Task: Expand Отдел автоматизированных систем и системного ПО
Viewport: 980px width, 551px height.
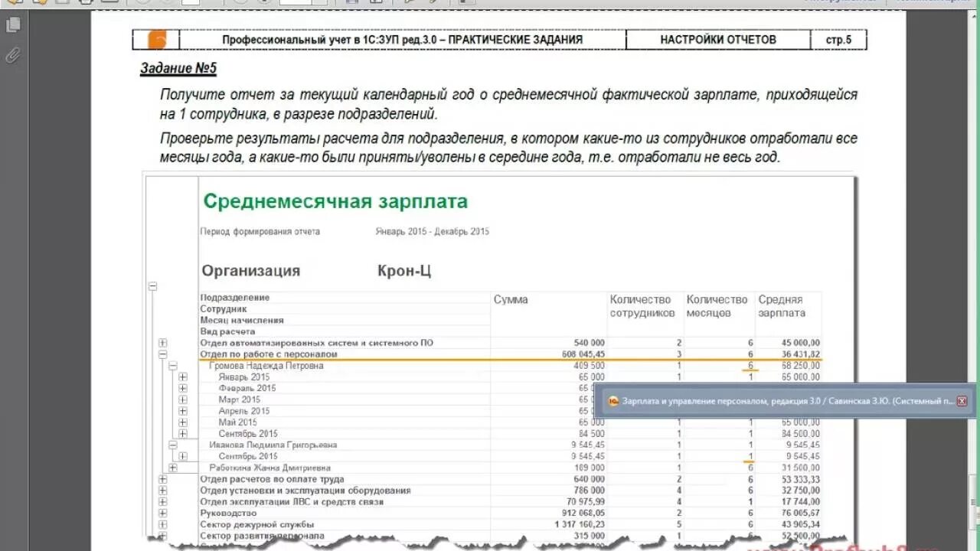Action: [162, 343]
